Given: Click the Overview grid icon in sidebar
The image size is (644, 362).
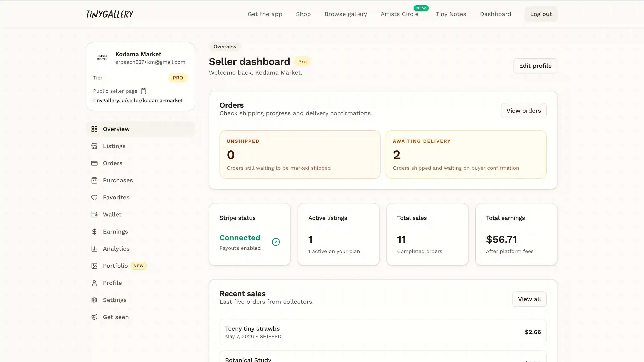Looking at the screenshot, I should click(x=94, y=129).
